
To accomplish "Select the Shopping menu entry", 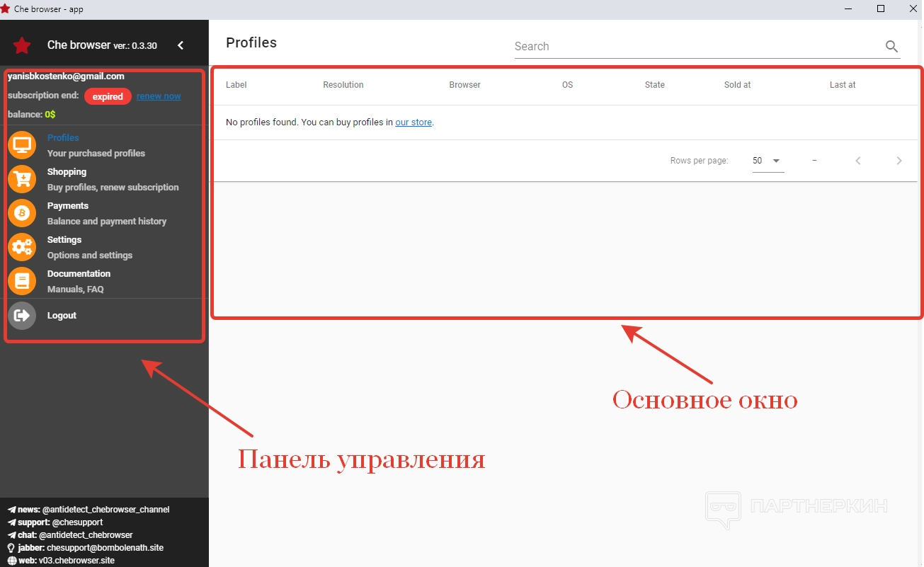I will [x=67, y=172].
